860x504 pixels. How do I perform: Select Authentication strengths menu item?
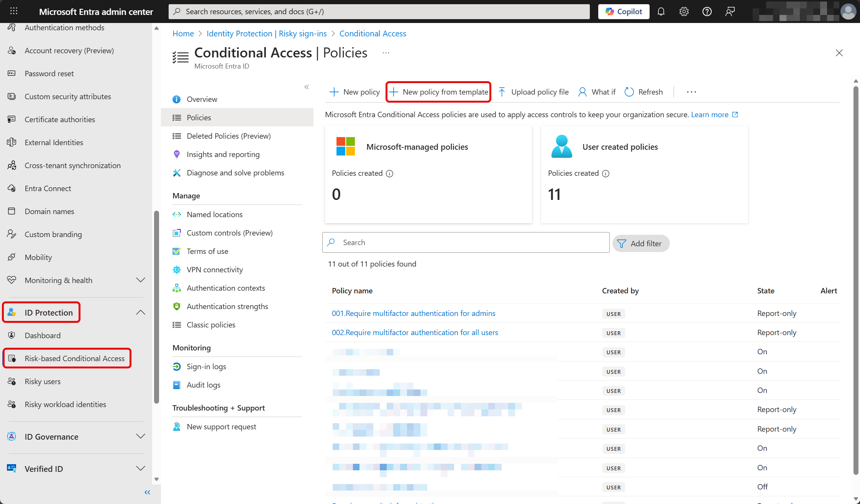click(227, 306)
